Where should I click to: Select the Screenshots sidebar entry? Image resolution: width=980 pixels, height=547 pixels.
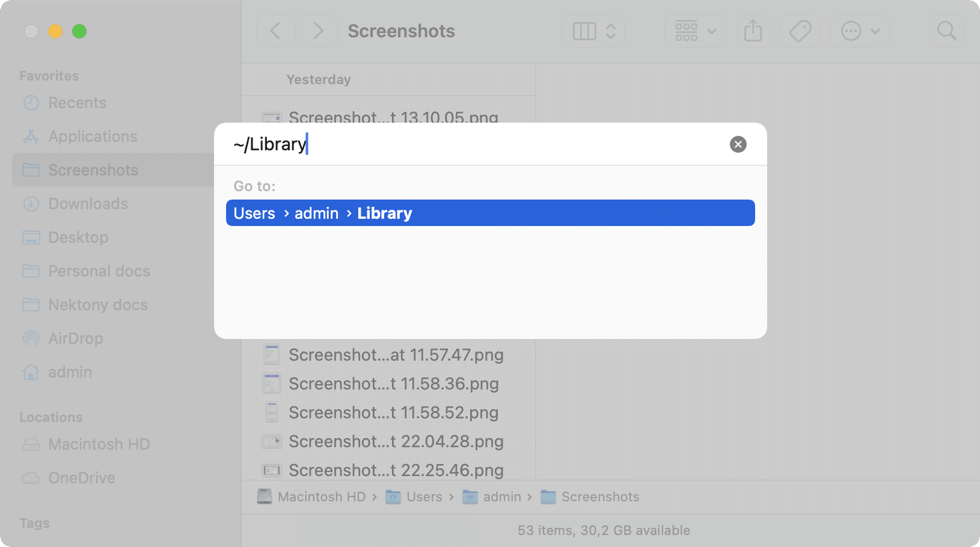click(x=93, y=170)
